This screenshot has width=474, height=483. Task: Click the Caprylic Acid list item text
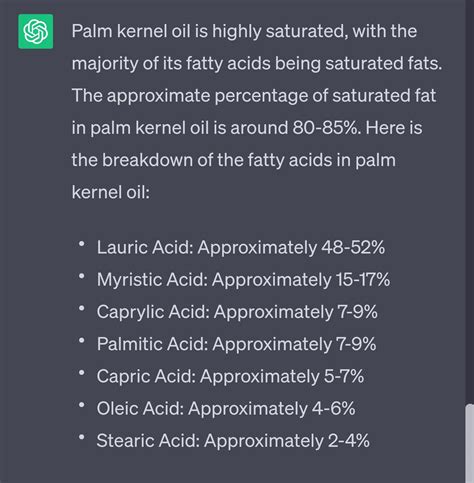pos(237,312)
